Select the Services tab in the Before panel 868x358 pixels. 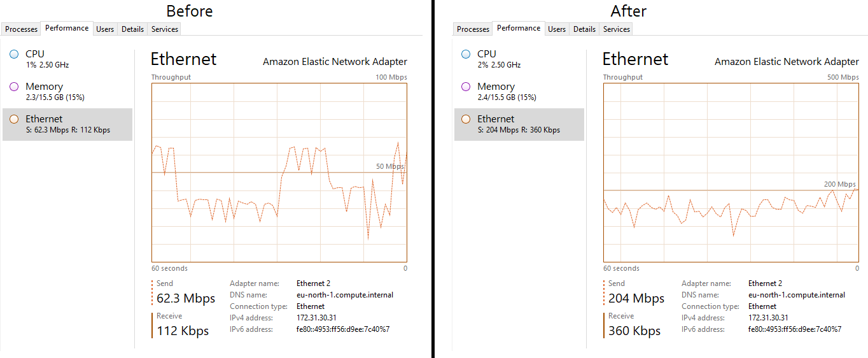tap(165, 29)
